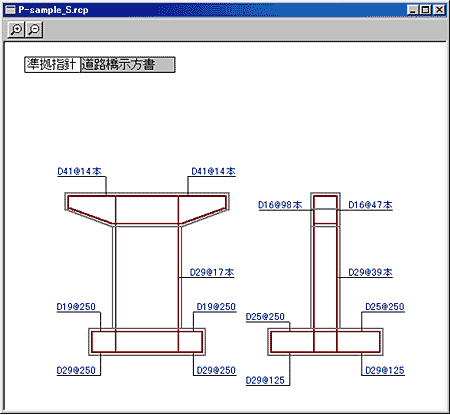Click the D29@17本 column rebar label

tap(212, 272)
